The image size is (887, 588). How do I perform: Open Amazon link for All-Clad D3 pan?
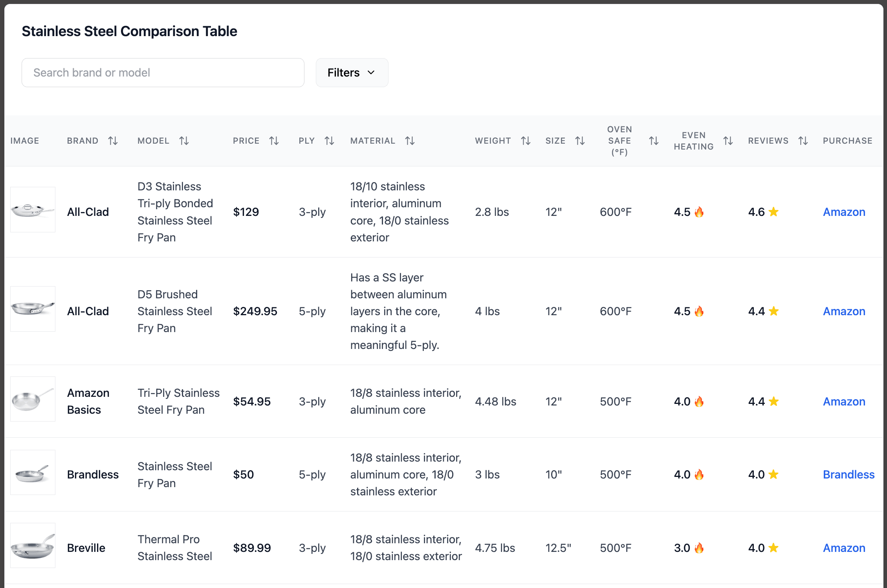coord(844,212)
